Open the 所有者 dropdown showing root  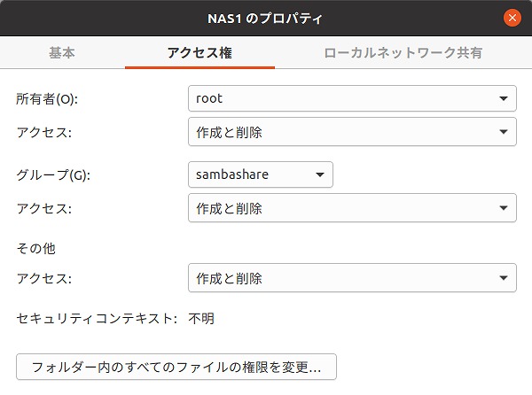pyautogui.click(x=352, y=98)
